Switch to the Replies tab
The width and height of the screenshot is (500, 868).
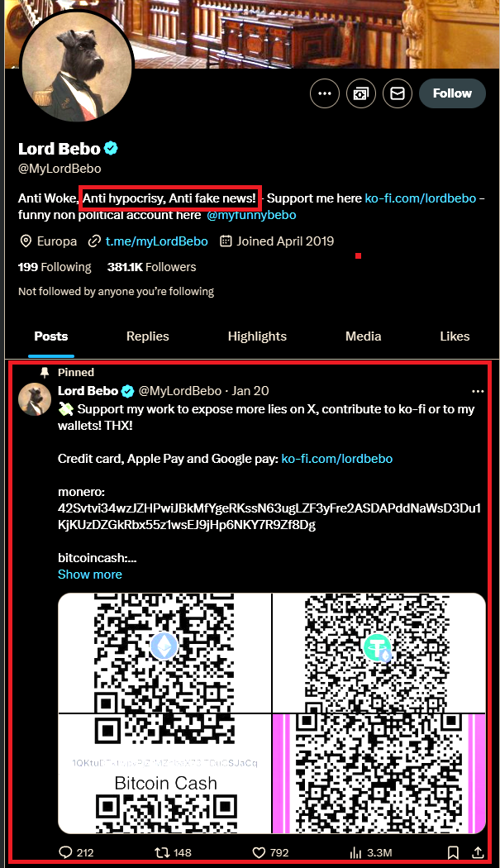click(x=148, y=336)
